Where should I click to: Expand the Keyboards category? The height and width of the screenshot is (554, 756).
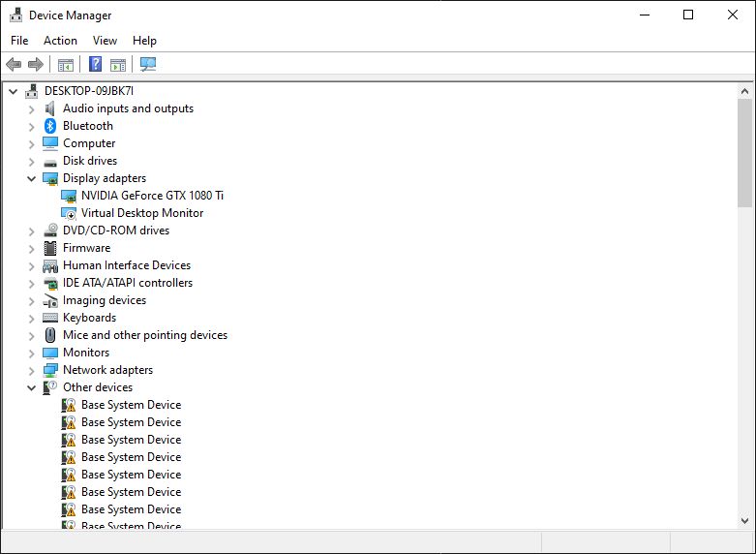click(31, 319)
